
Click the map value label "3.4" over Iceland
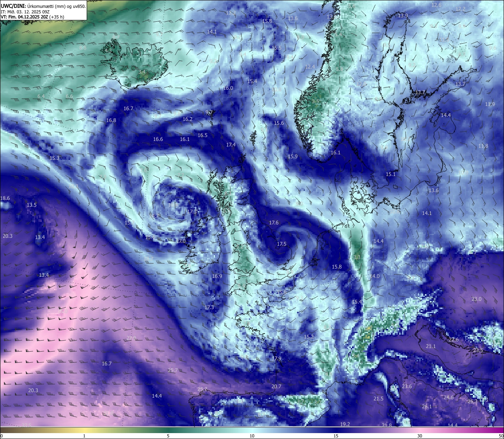tap(142, 72)
